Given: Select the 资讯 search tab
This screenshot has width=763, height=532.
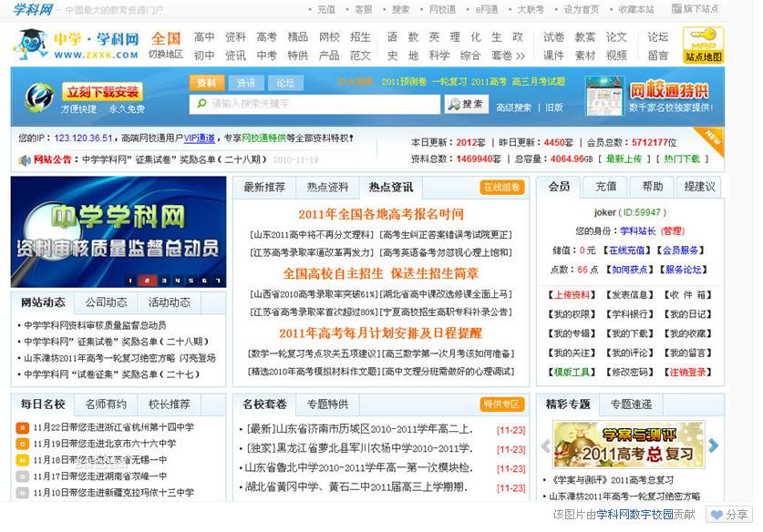Looking at the screenshot, I should (246, 83).
